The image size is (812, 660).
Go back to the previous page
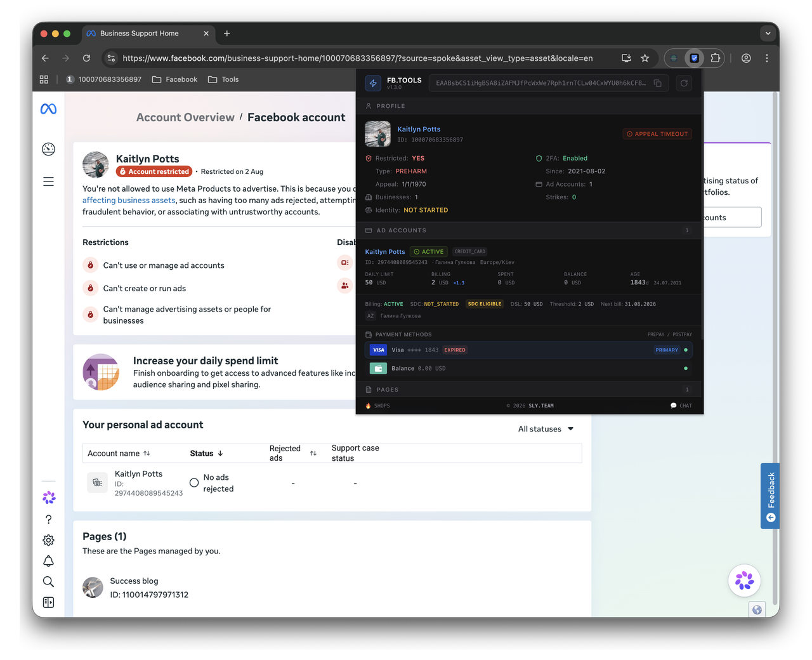coord(45,58)
